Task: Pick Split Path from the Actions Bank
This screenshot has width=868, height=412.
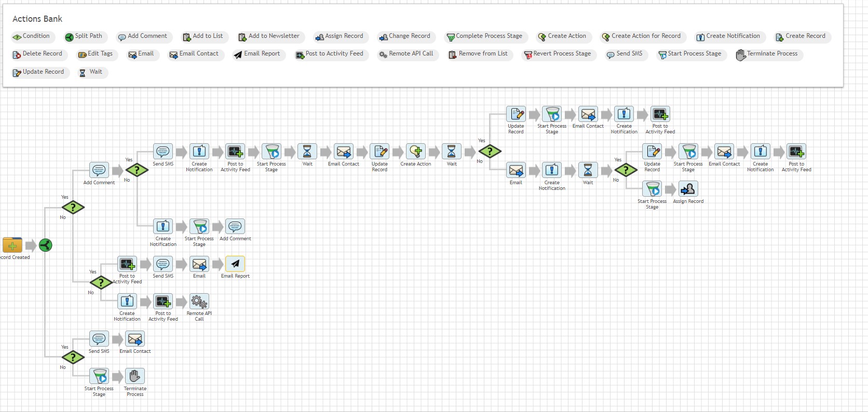Action: 84,36
